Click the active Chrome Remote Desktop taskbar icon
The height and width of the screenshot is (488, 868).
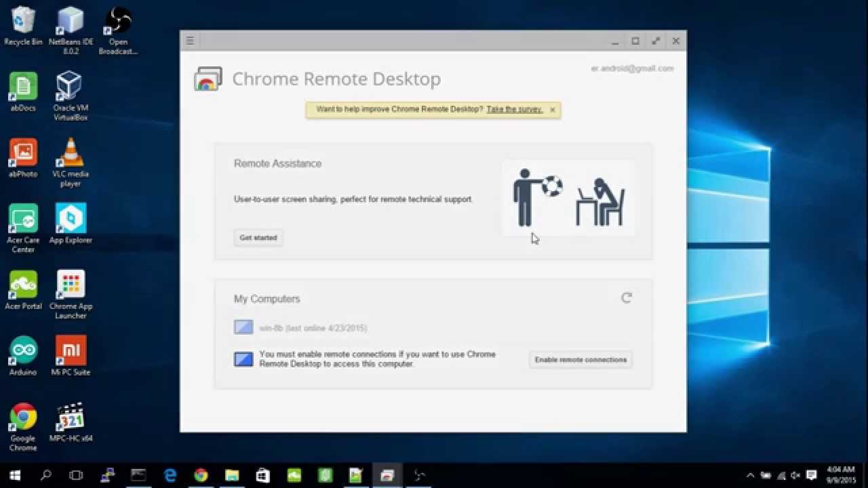coord(387,476)
